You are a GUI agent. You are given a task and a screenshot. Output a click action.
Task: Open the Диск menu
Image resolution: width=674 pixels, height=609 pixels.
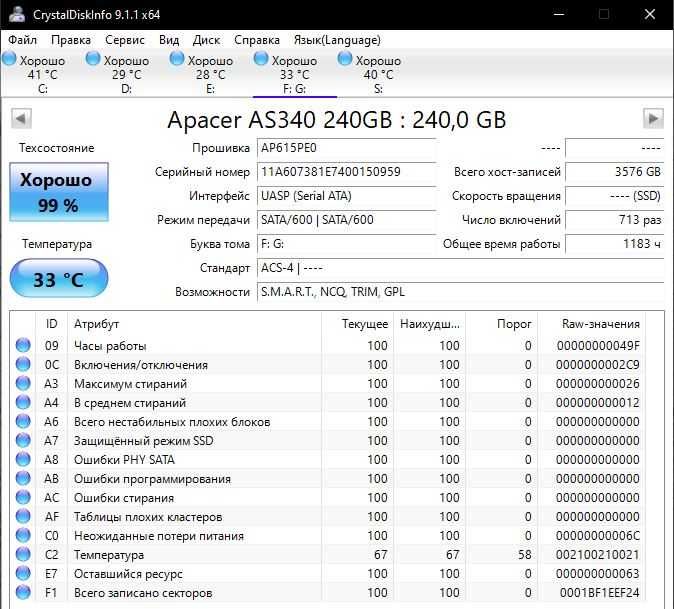206,40
